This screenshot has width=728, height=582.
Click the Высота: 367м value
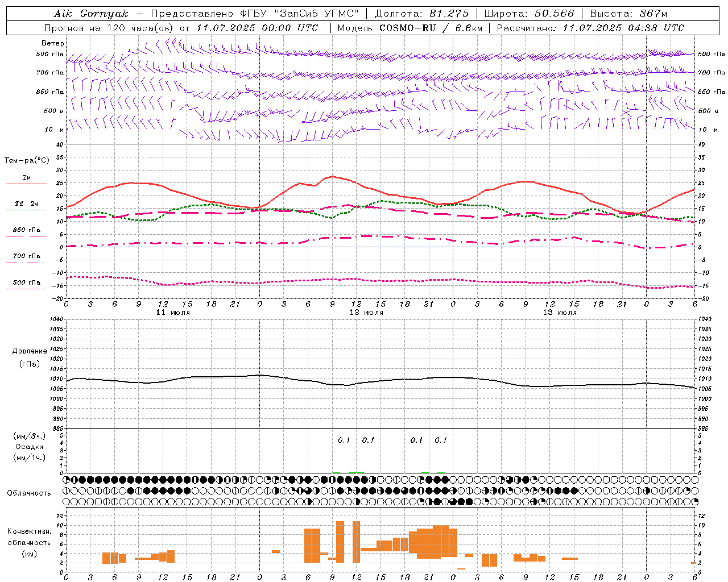click(x=628, y=14)
